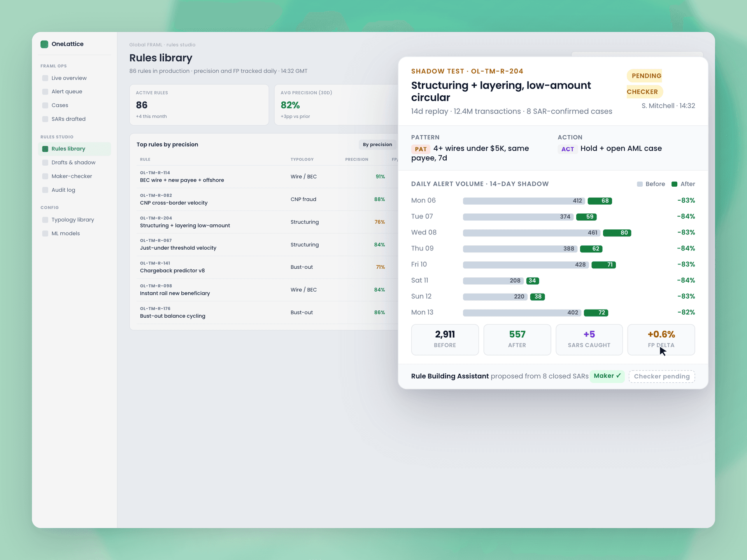Click the OneLattice logo icon
Screen dimensions: 747x560
[44, 44]
